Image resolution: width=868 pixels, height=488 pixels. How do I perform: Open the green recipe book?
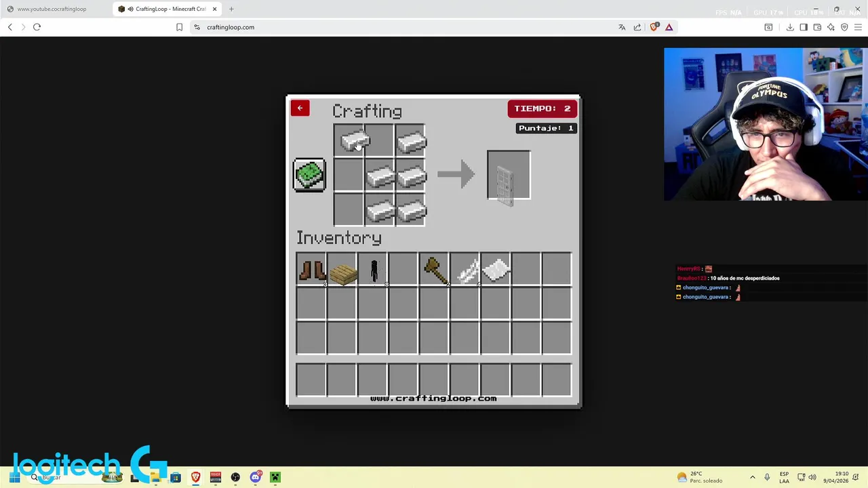click(x=309, y=175)
